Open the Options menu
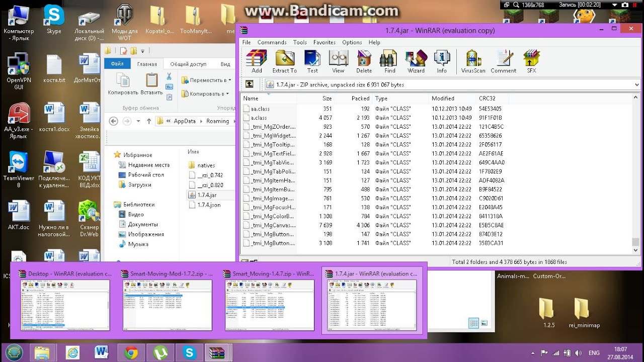 coord(352,42)
